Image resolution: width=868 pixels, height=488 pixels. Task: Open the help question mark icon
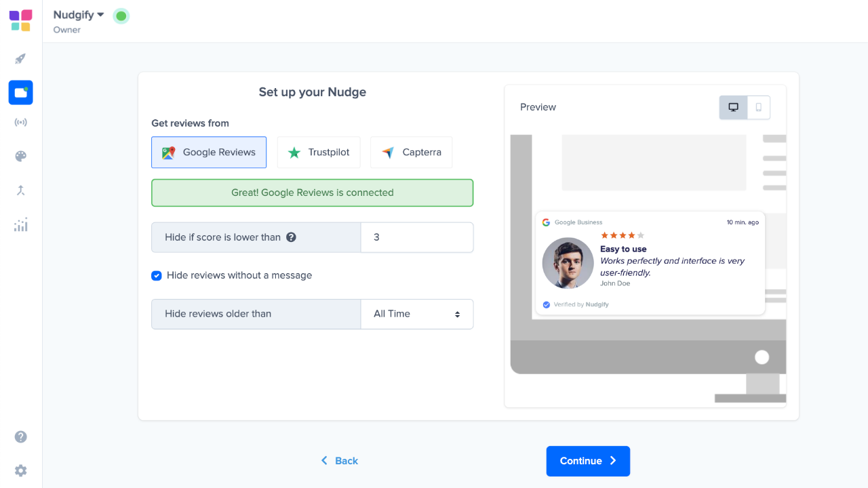(x=20, y=436)
